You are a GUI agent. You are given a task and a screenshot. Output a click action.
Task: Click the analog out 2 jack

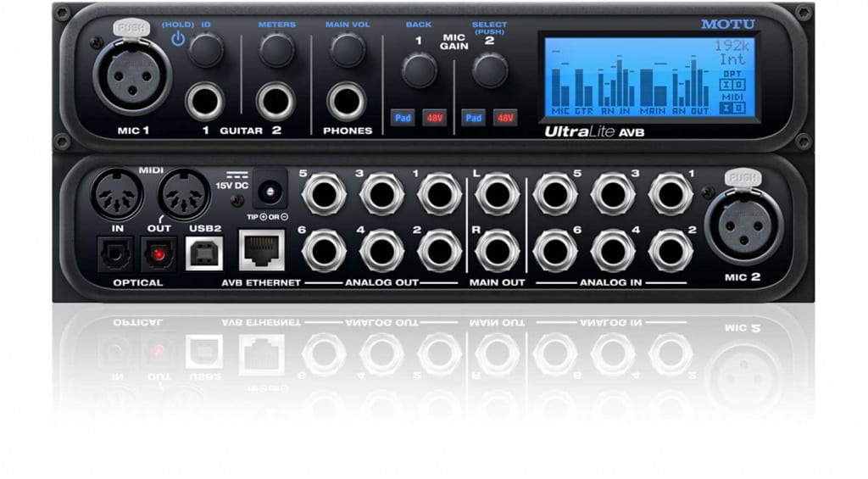coord(440,252)
